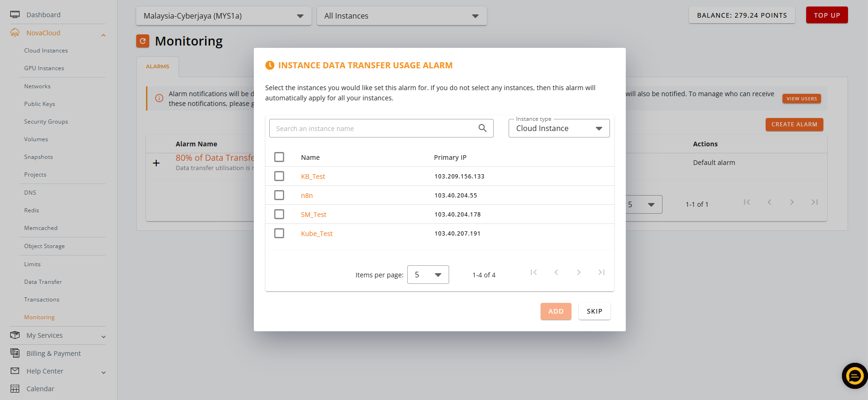Click the Calendar grid icon
The width and height of the screenshot is (868, 400).
coord(15,388)
